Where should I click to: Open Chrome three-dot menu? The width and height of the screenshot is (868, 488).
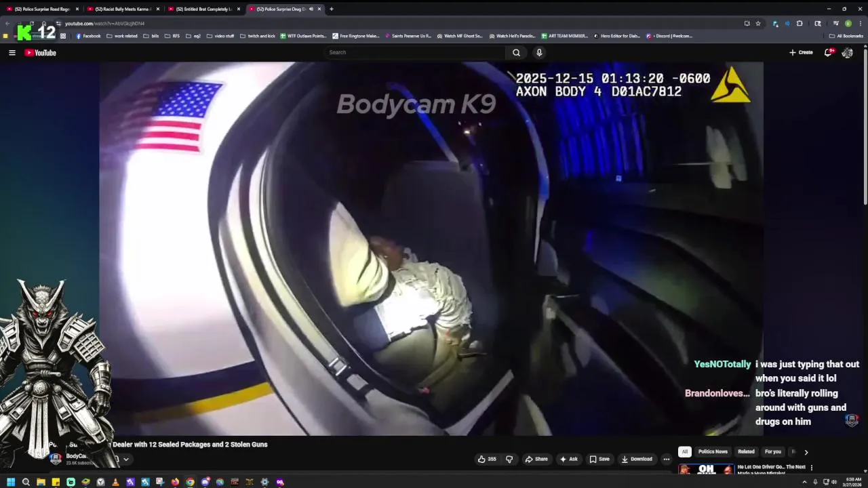[859, 23]
